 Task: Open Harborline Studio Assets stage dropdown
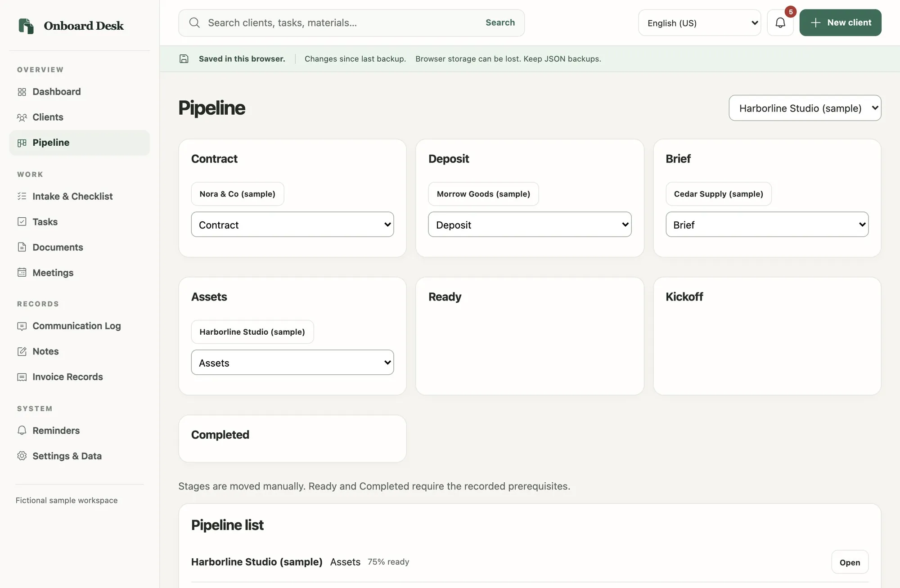point(292,363)
